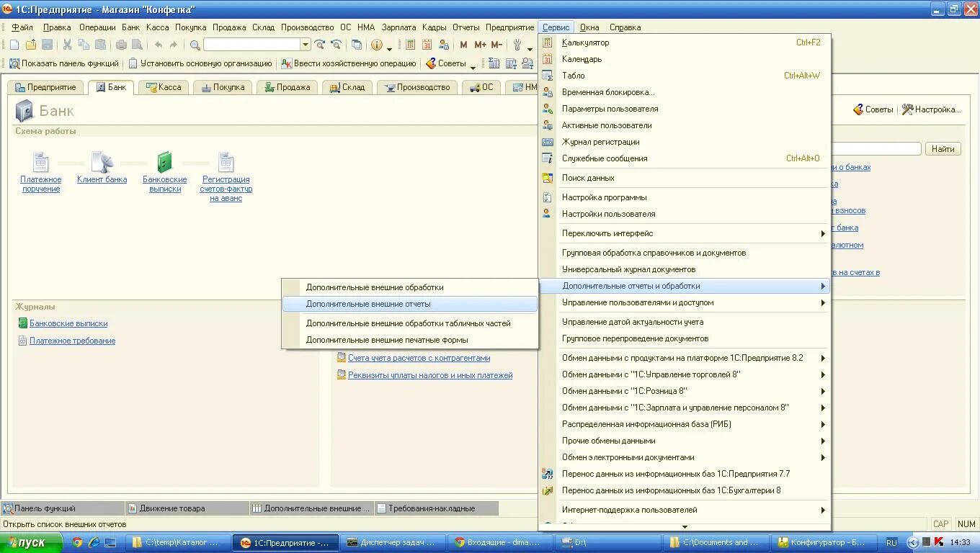Open Реквизиты уплаты налогов и иных платежей
This screenshot has width=980, height=553.
coord(430,375)
